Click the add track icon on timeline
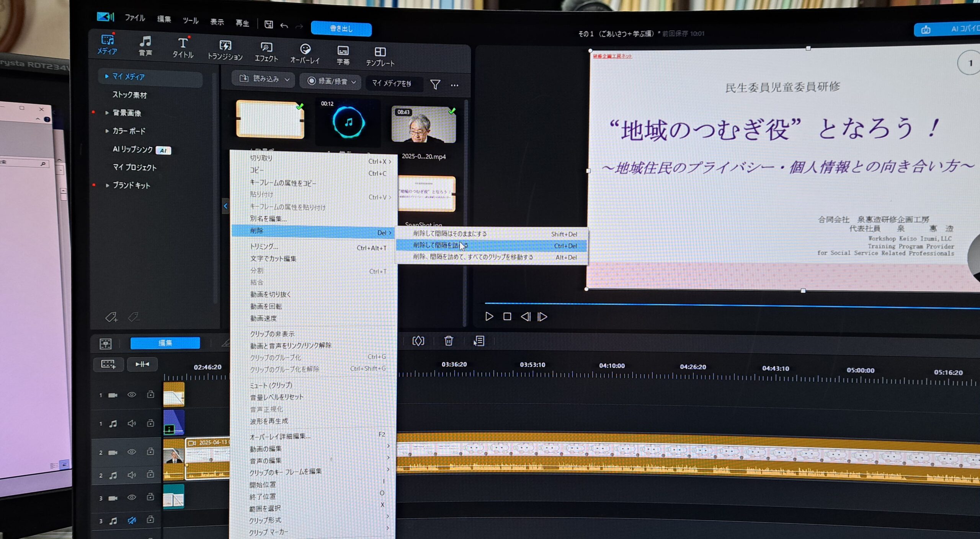Image resolution: width=980 pixels, height=539 pixels. 108,364
